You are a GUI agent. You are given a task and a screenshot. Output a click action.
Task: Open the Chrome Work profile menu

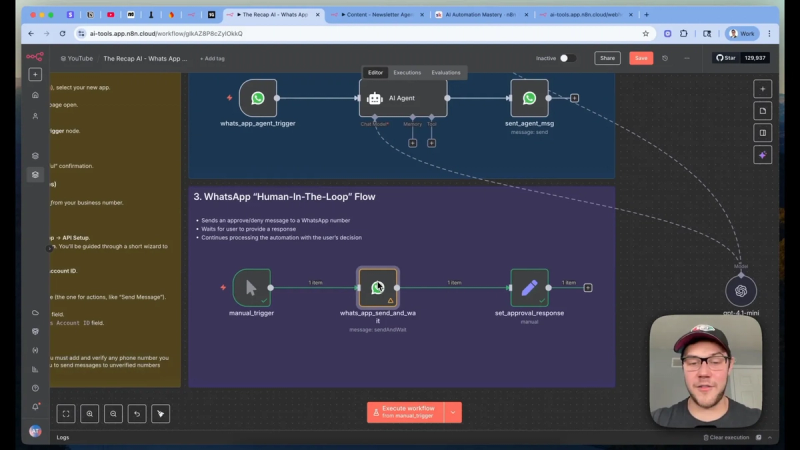point(742,34)
